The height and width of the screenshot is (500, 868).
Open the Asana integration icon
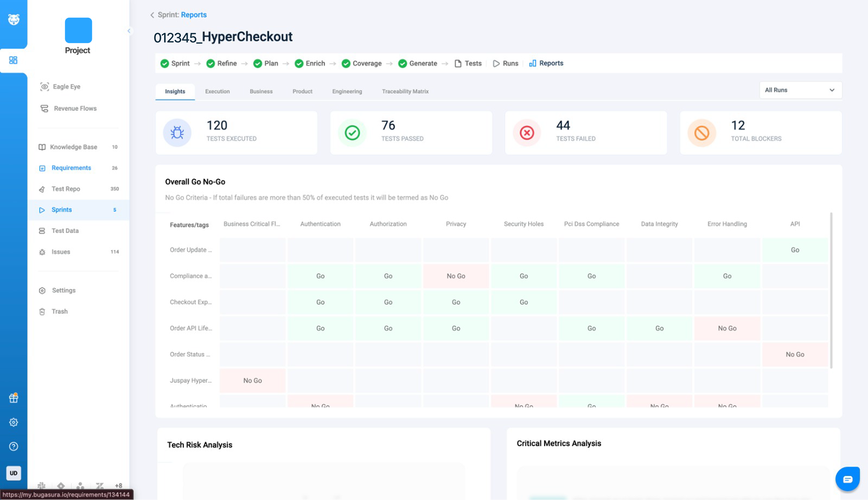click(x=80, y=486)
